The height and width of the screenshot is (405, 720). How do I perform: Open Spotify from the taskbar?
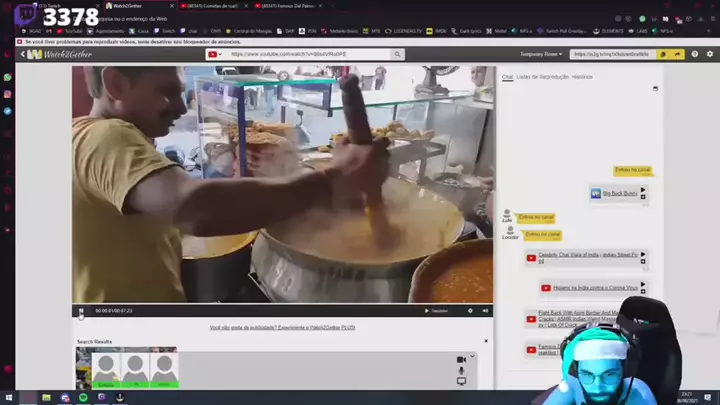click(x=82, y=398)
